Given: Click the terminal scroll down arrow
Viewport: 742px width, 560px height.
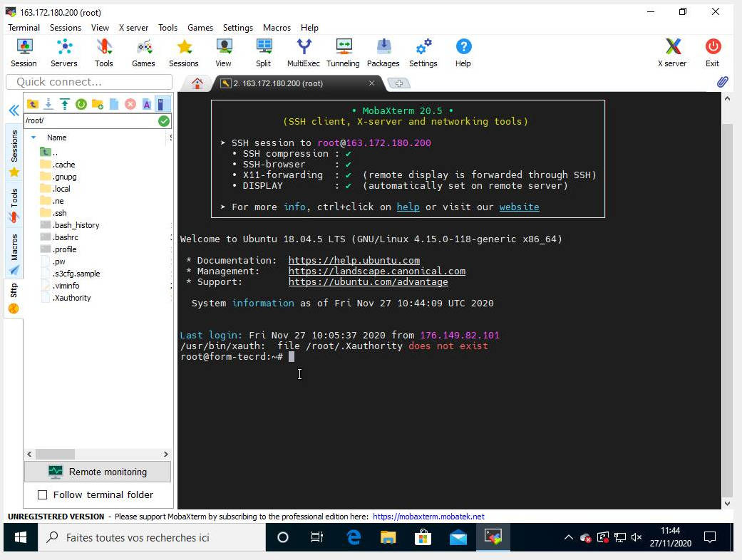Looking at the screenshot, I should tap(727, 504).
